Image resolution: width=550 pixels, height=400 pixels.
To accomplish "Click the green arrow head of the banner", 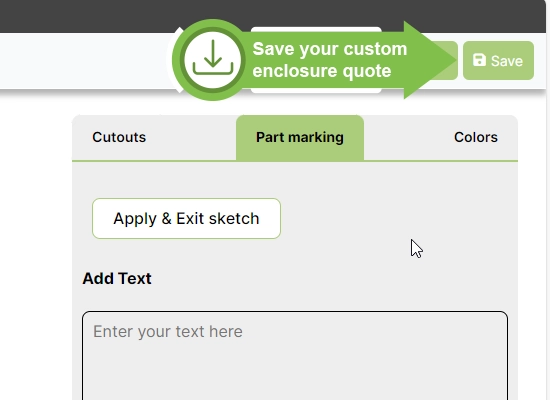I will coord(429,60).
